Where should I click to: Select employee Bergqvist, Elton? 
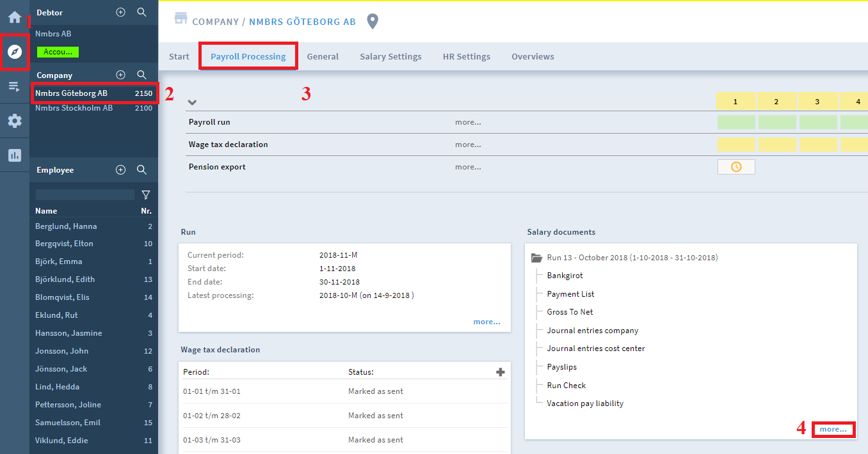click(x=93, y=244)
